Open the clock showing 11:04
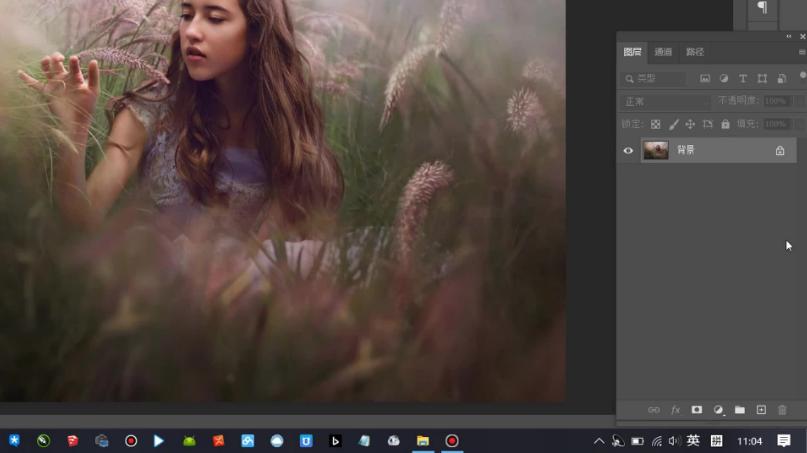 749,441
